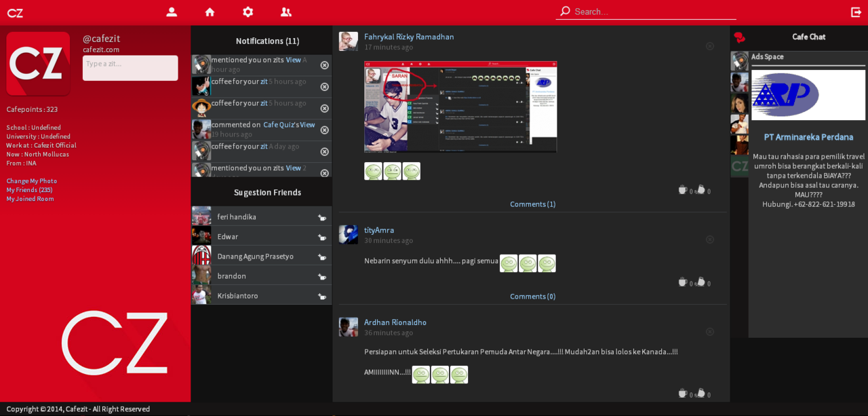Click Fahrykal Rizky Ramadhan's post avatar
Viewport: 868px width, 416px height.
pyautogui.click(x=349, y=41)
